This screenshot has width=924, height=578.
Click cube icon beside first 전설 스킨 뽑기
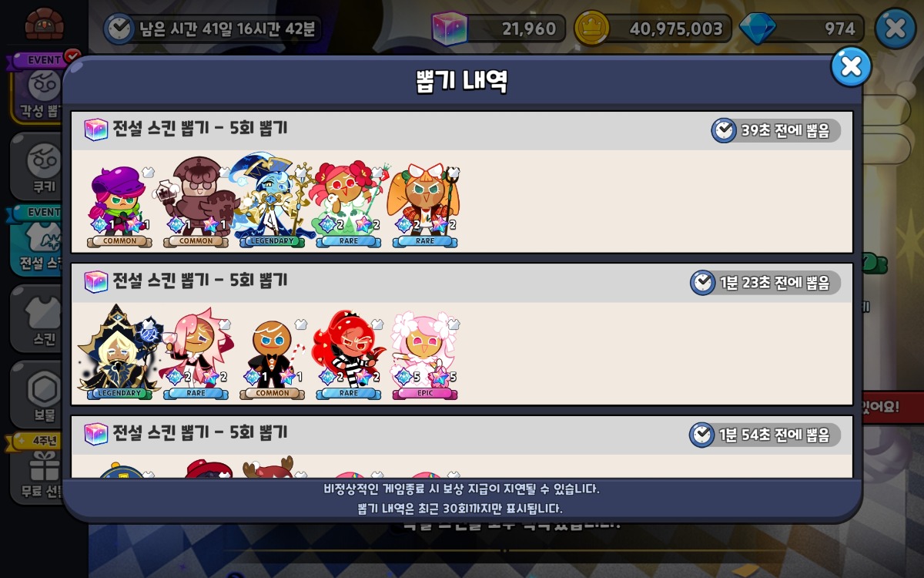tap(96, 129)
